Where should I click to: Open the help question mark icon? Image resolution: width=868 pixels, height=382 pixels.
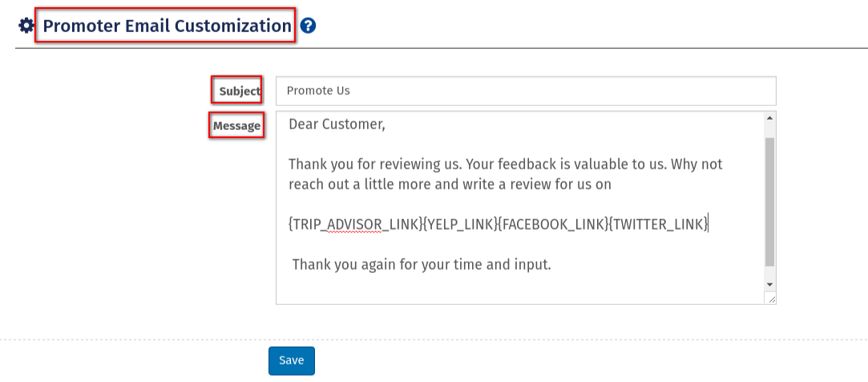pos(308,26)
